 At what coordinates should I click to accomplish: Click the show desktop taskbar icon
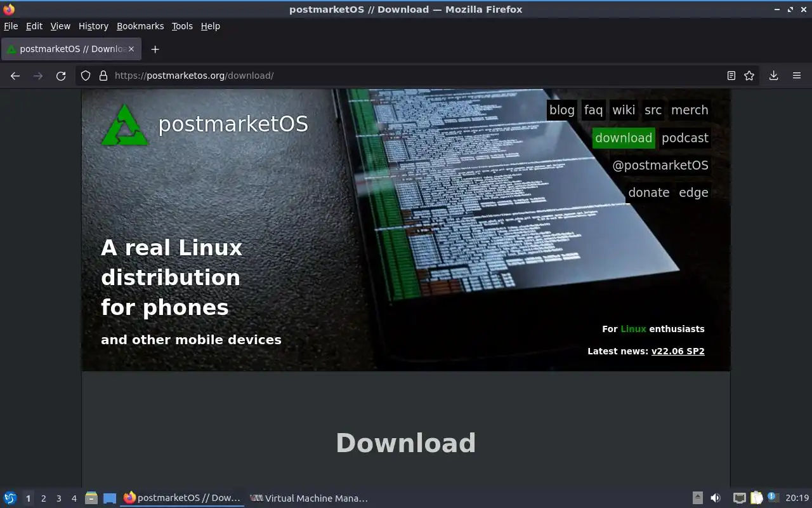coord(110,498)
